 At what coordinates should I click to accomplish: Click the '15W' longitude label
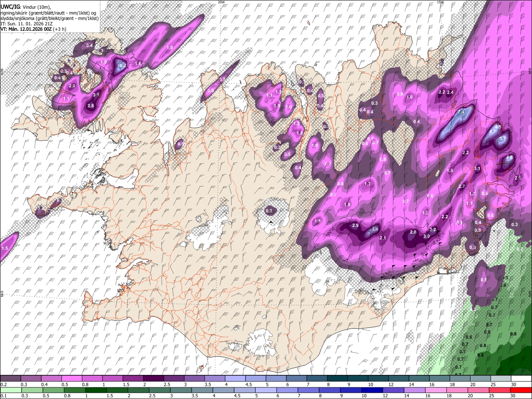(440, 2)
